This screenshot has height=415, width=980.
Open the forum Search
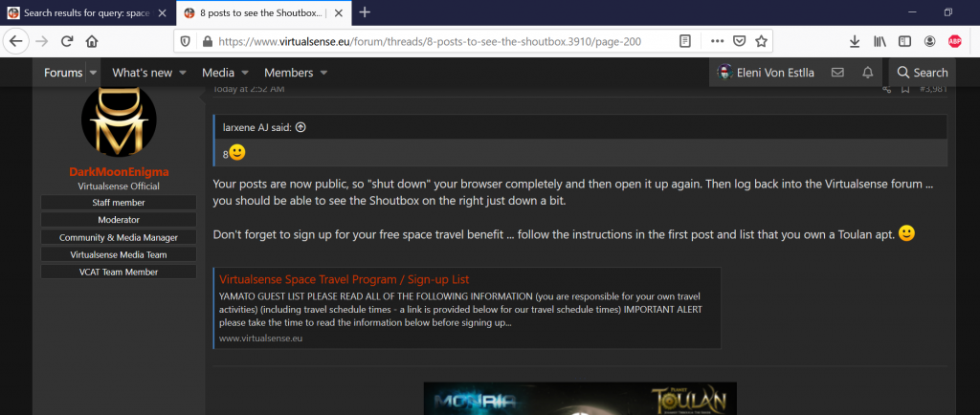coord(923,73)
